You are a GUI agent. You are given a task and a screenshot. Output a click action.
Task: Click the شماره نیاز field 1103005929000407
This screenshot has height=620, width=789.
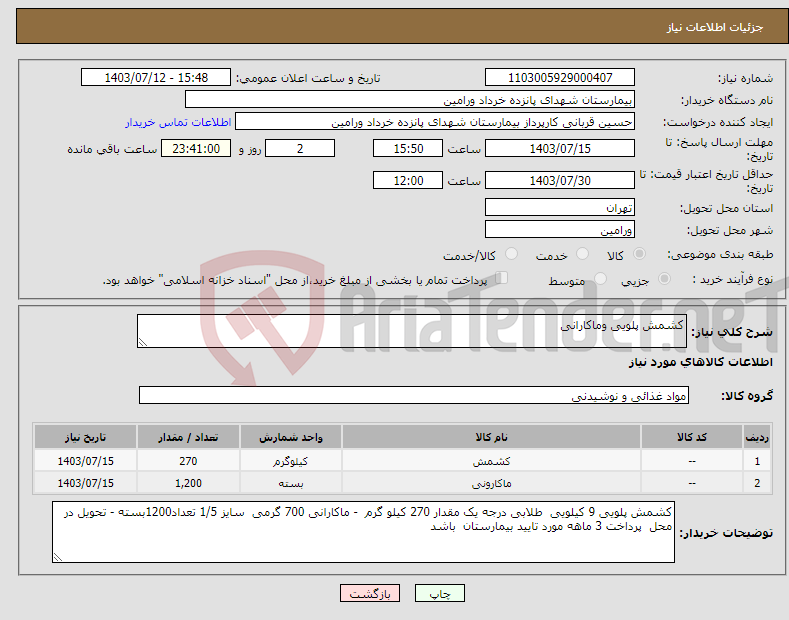click(560, 78)
